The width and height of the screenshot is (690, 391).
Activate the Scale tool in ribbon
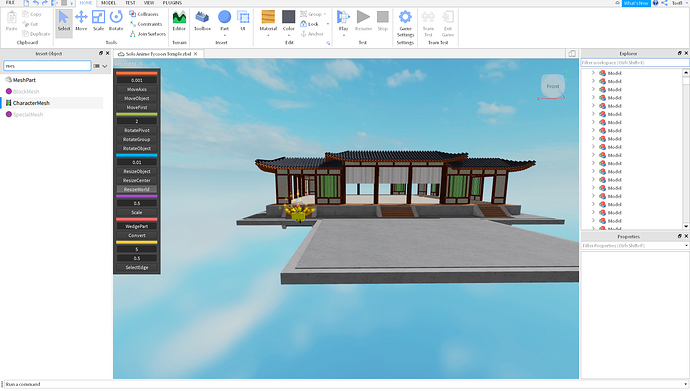[x=98, y=21]
